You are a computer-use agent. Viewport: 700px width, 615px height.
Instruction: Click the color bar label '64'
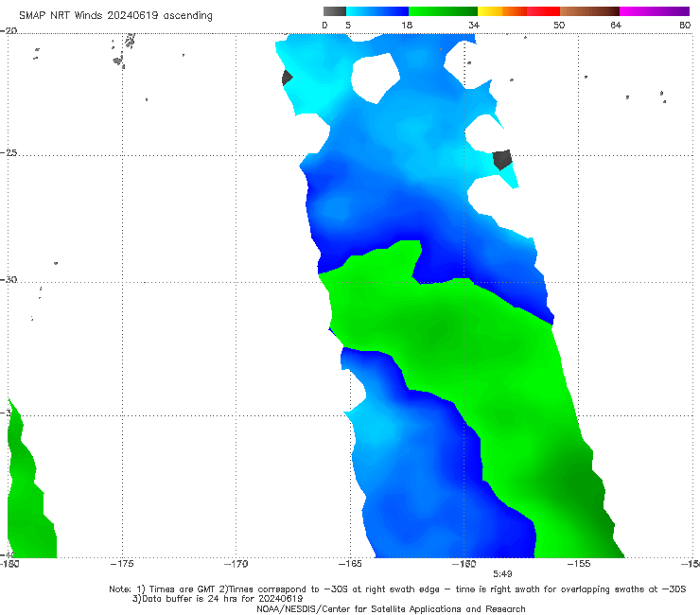point(616,25)
